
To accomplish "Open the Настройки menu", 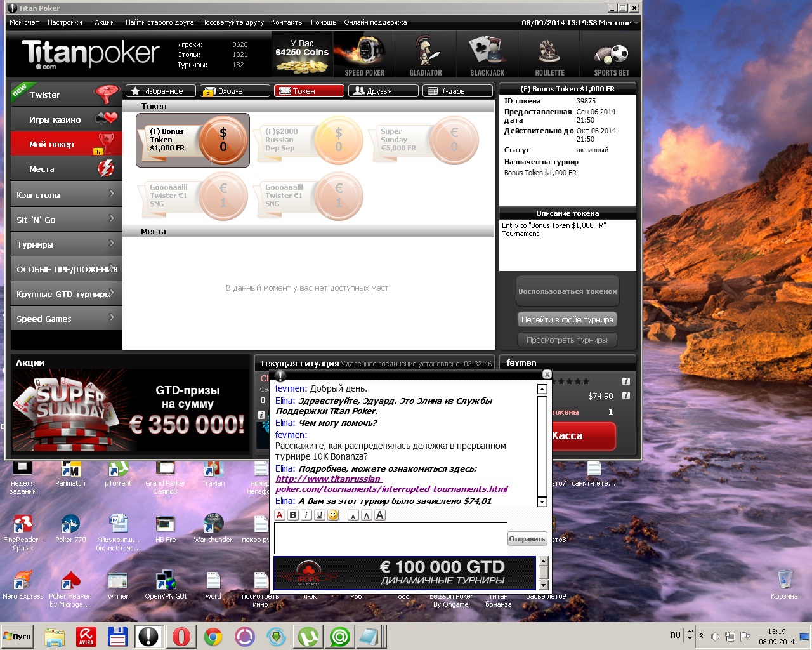I will (65, 22).
